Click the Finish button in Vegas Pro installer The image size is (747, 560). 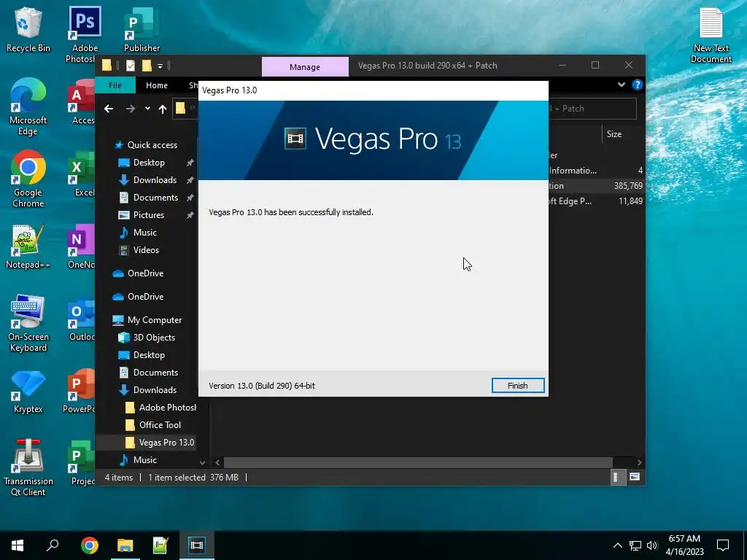(x=518, y=386)
